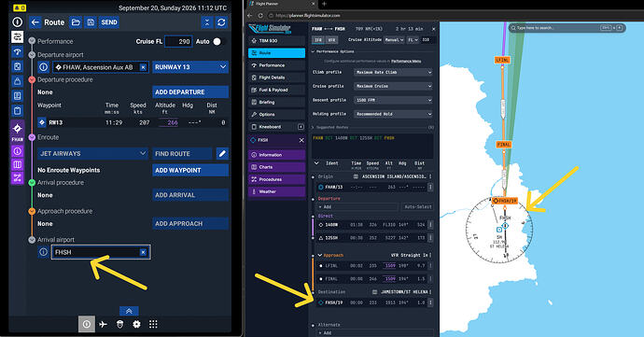Expand the Suggested Routes section
This screenshot has width=644, height=337.
313,127
